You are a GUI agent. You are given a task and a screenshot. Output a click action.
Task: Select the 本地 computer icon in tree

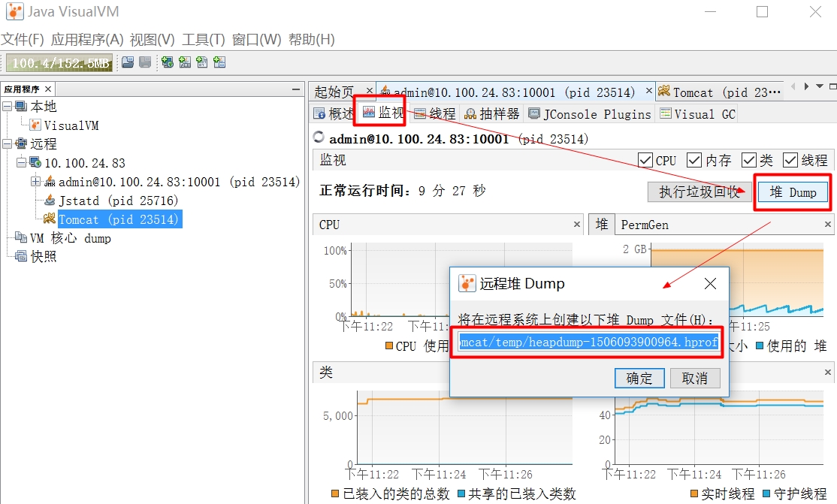pyautogui.click(x=21, y=106)
